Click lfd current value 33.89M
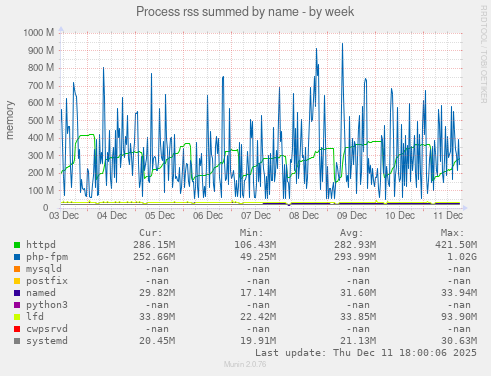Screen dimensions: 491x376 coord(157,317)
